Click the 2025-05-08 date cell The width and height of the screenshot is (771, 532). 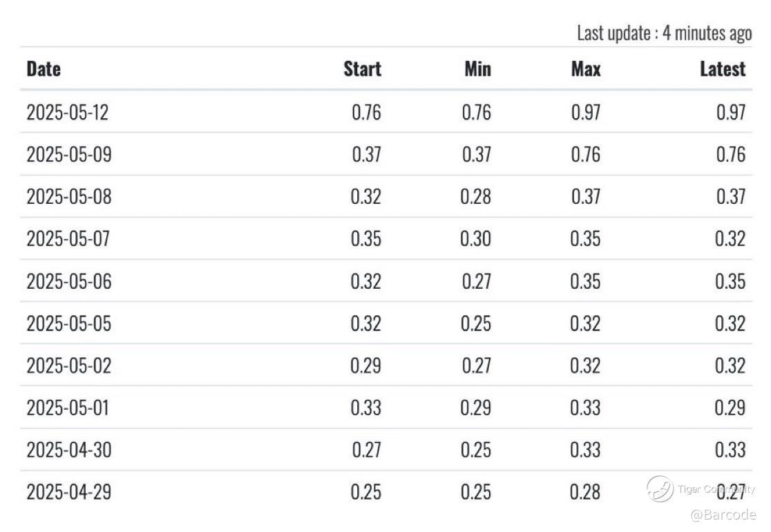point(68,197)
